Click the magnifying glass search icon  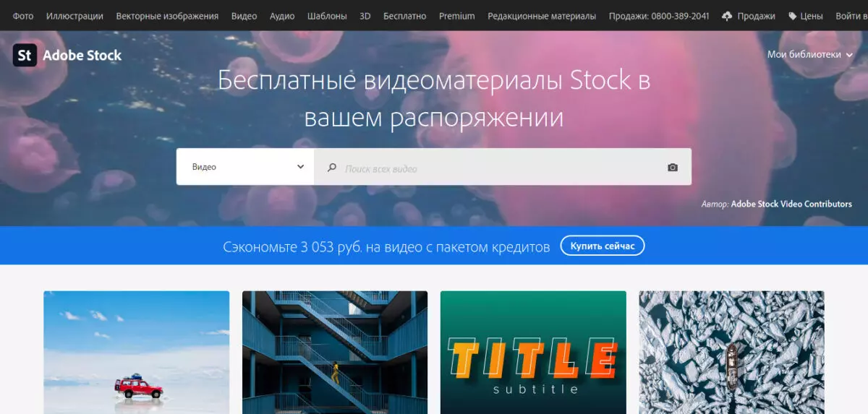(x=332, y=168)
